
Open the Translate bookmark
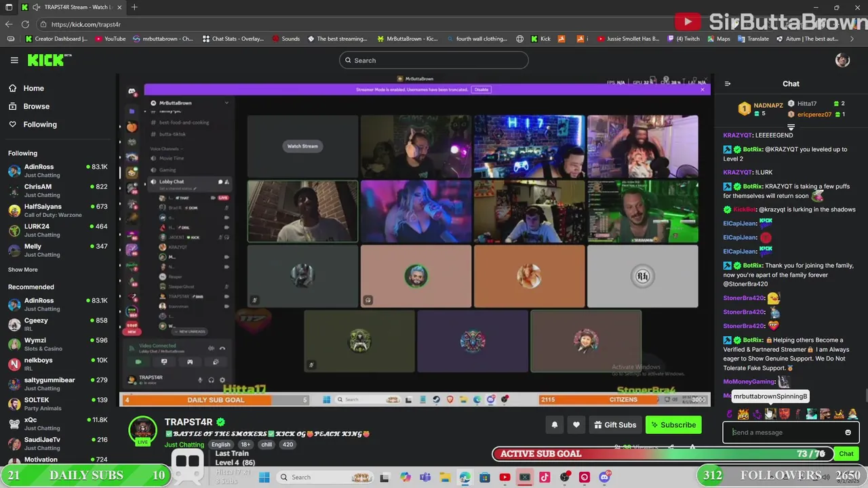[753, 39]
